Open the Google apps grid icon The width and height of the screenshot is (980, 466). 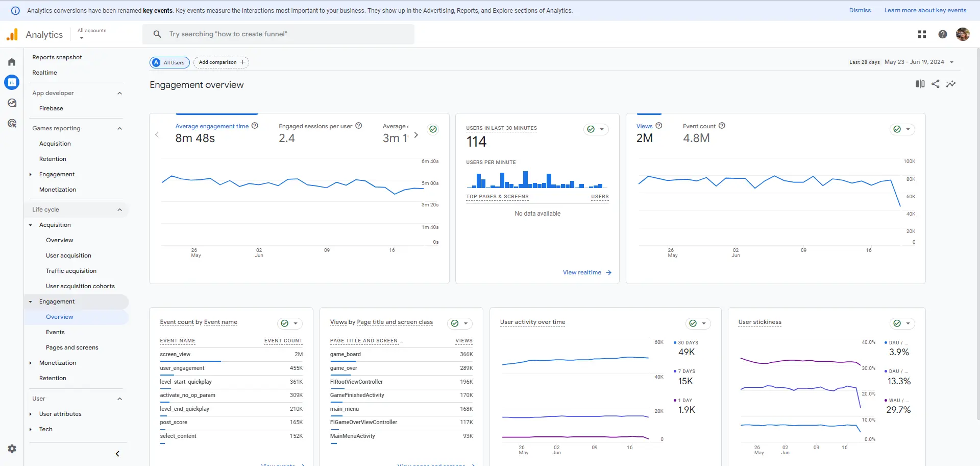(x=922, y=34)
